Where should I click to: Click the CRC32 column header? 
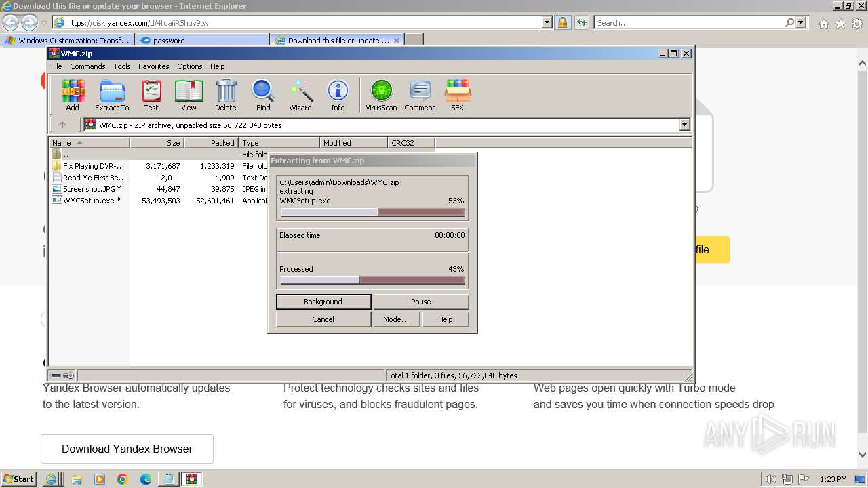[411, 143]
